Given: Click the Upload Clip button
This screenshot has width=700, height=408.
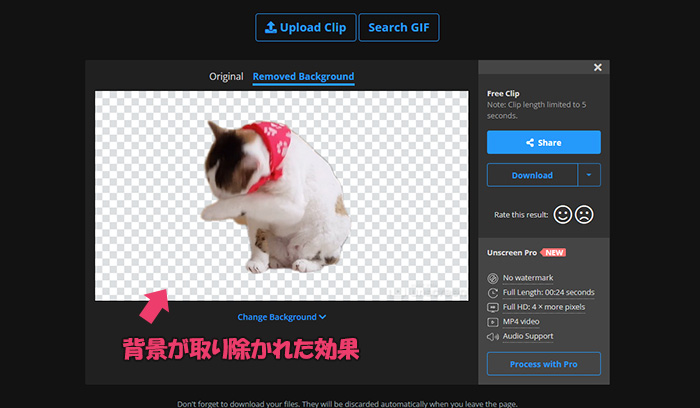Looking at the screenshot, I should point(306,28).
